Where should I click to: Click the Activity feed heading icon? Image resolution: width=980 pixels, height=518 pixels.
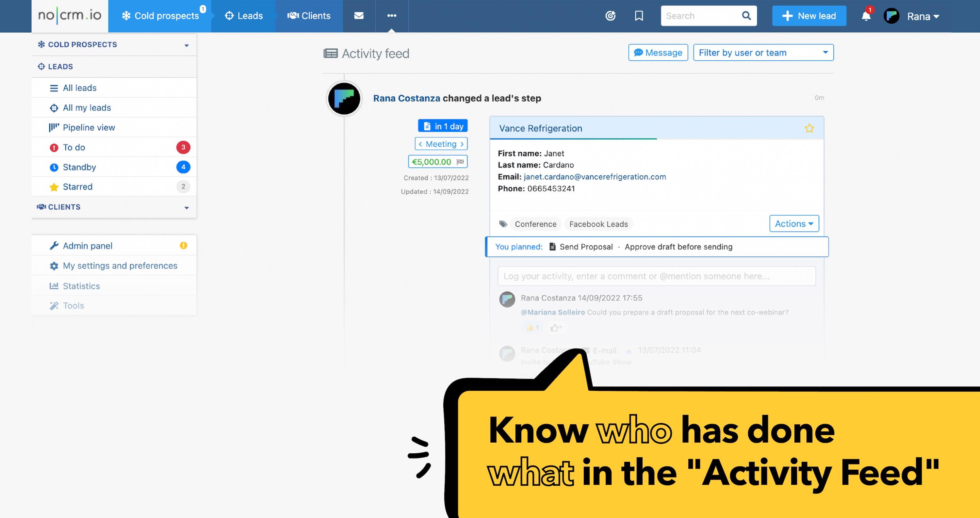330,54
